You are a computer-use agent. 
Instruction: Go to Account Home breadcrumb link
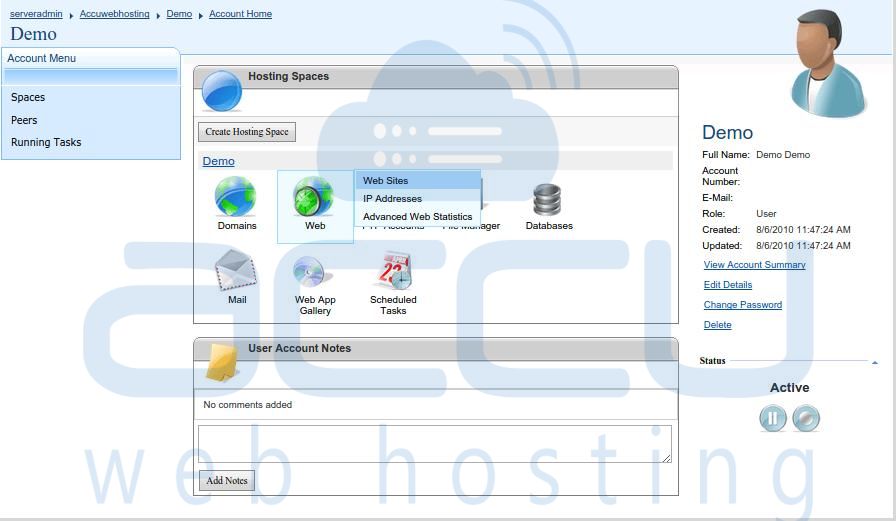[x=241, y=14]
